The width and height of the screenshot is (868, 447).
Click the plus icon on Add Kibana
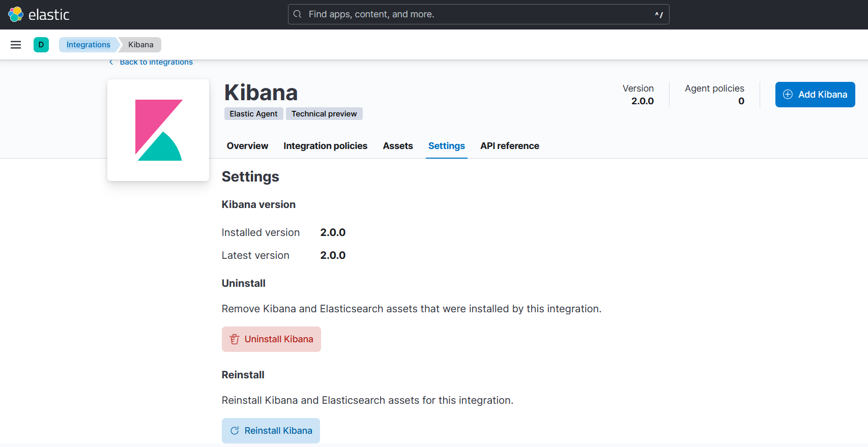tap(788, 95)
